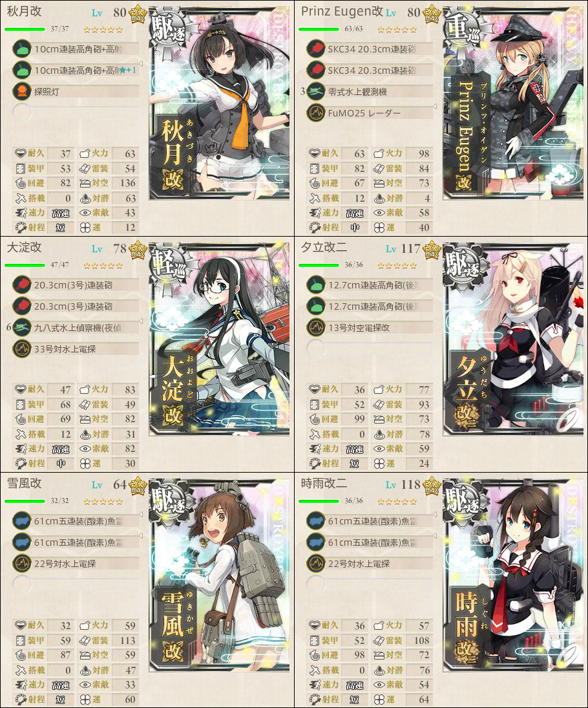Click the 大淀改 ship card portrait
This screenshot has width=588, height=708.
click(x=219, y=339)
